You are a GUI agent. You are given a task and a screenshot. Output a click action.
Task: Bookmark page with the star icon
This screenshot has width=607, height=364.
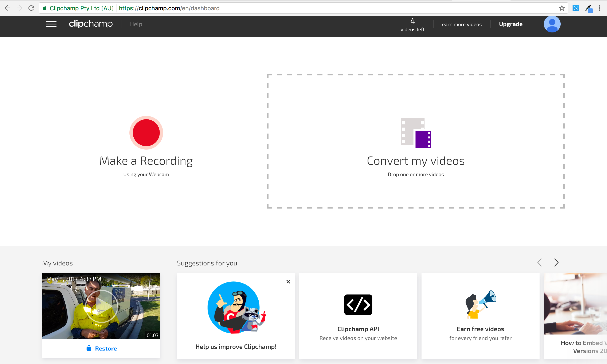pyautogui.click(x=562, y=8)
